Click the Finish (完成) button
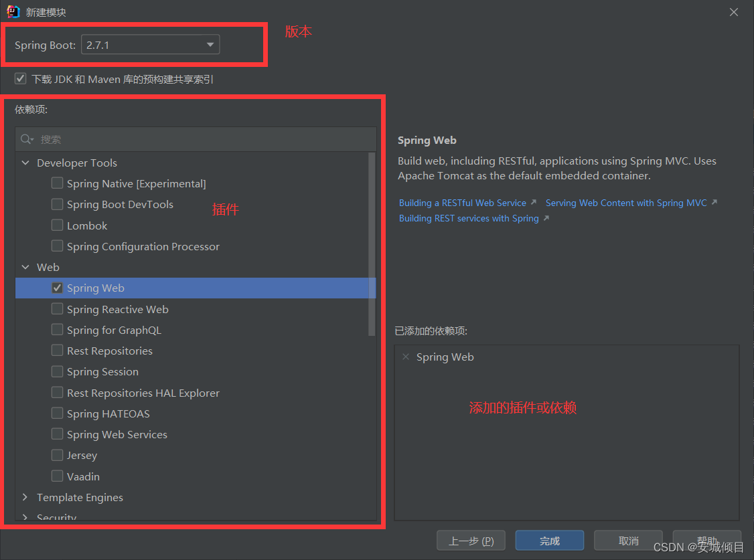 (550, 541)
